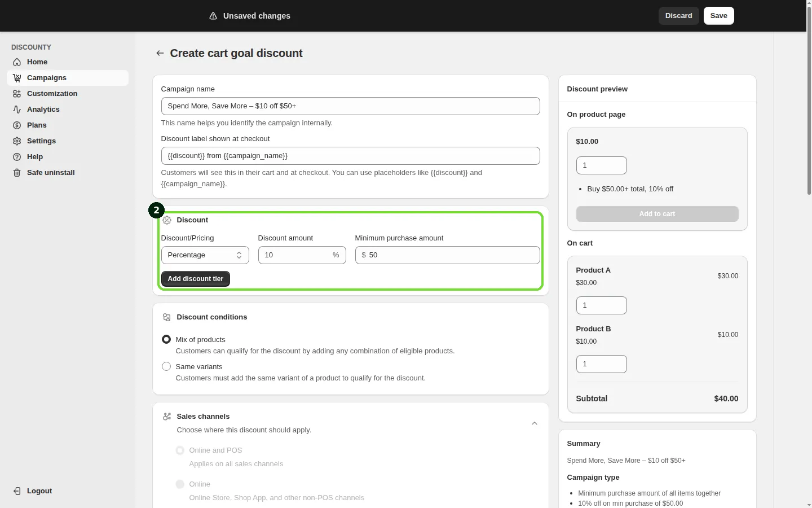The image size is (812, 508).
Task: Select the Same variants radio option
Action: pyautogui.click(x=166, y=366)
